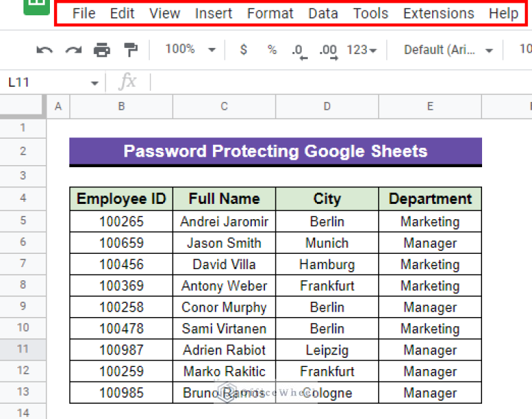Select cell containing 100478
This screenshot has height=419, width=532.
click(x=121, y=328)
